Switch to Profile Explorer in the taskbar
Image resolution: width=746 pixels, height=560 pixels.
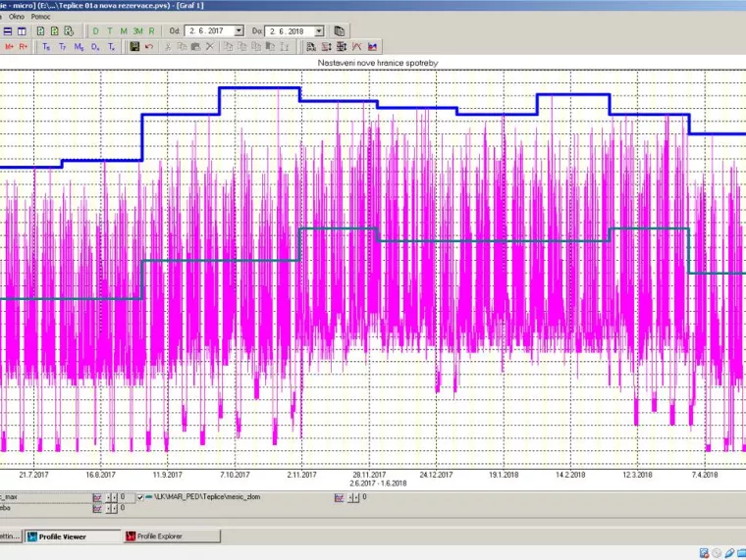point(172,536)
